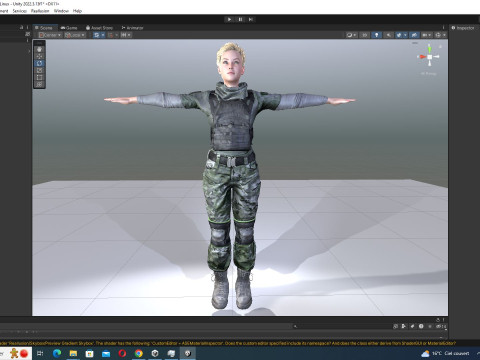480x360 pixels.
Task: Open Task View from the taskbar
Action: (x=40, y=353)
